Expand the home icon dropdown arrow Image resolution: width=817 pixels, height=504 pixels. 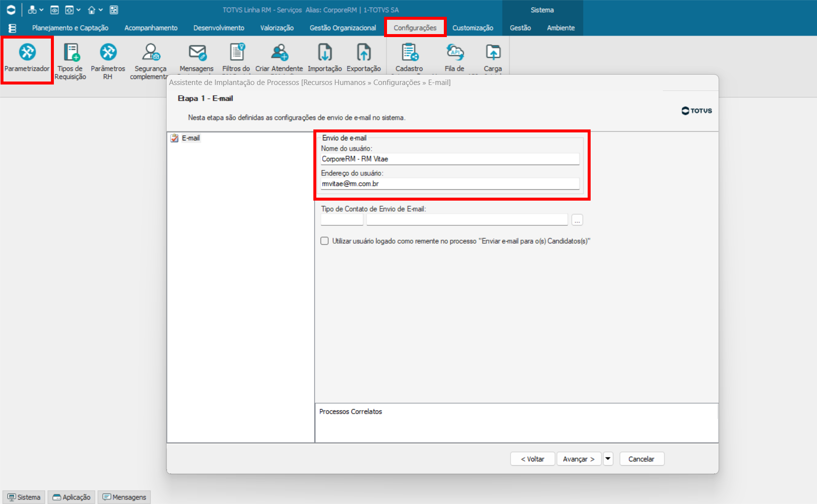pos(100,10)
